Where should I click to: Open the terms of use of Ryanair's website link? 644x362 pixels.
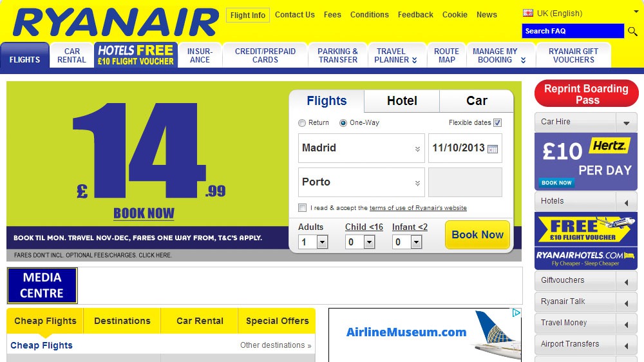click(418, 208)
